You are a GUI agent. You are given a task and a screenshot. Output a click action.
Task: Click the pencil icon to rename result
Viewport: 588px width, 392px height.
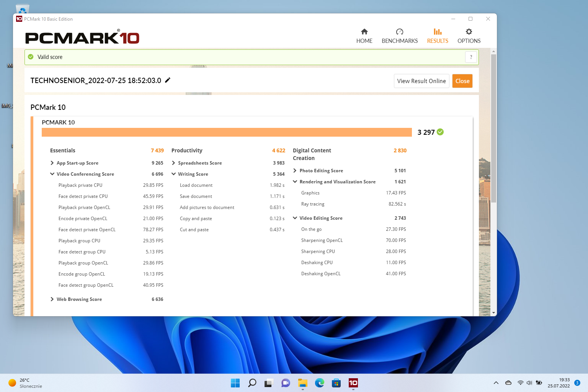tap(168, 80)
